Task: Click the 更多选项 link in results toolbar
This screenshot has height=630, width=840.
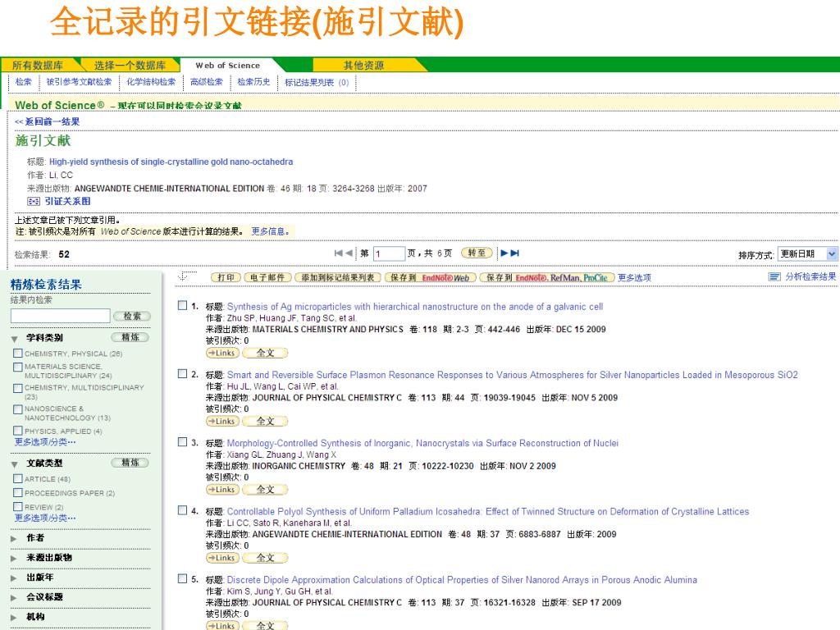Action: click(634, 277)
